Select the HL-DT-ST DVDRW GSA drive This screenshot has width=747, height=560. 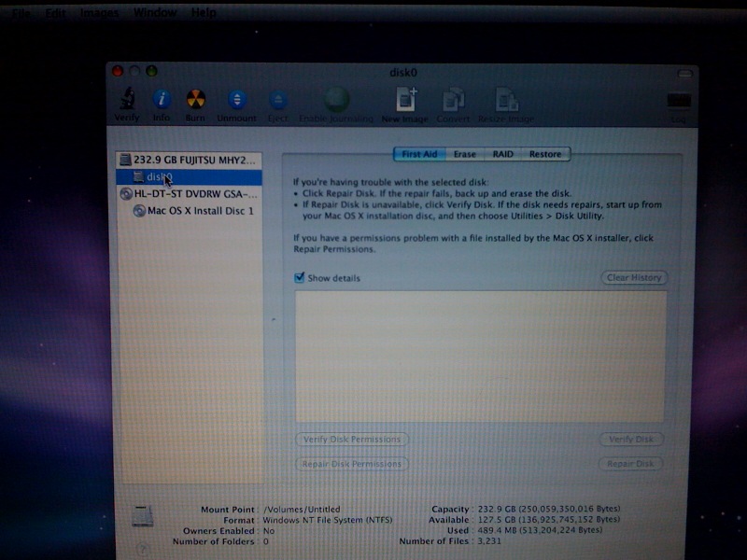click(x=190, y=194)
